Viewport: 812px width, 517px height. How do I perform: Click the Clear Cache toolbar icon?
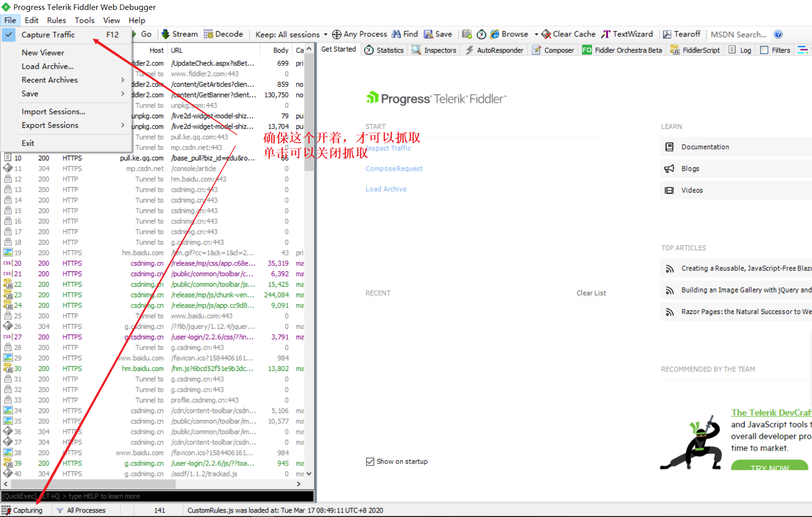click(546, 34)
